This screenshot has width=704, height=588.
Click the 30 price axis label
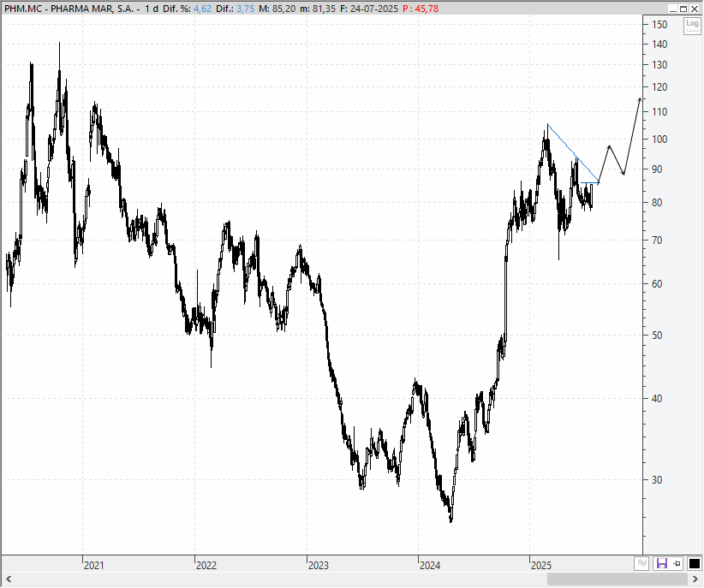coord(657,480)
